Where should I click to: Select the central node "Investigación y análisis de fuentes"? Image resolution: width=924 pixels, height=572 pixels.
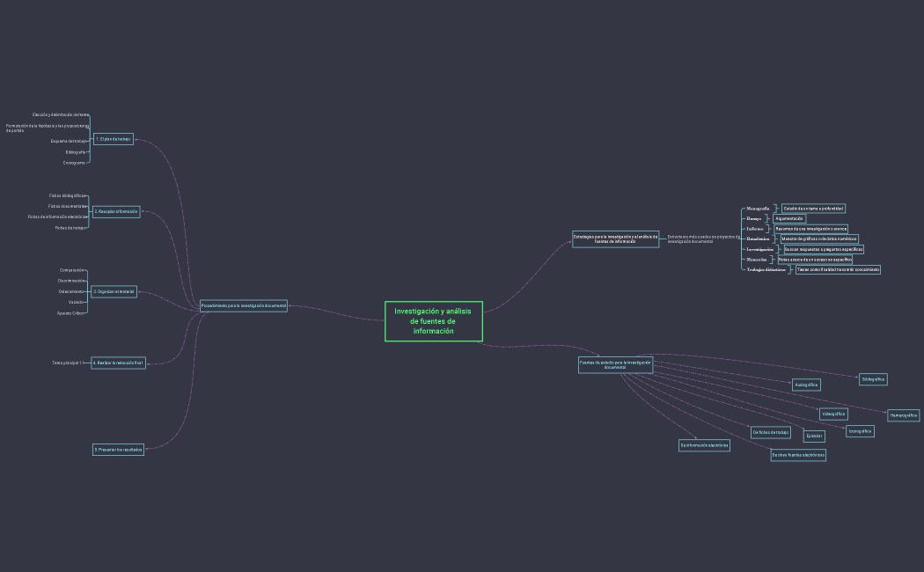click(x=433, y=321)
